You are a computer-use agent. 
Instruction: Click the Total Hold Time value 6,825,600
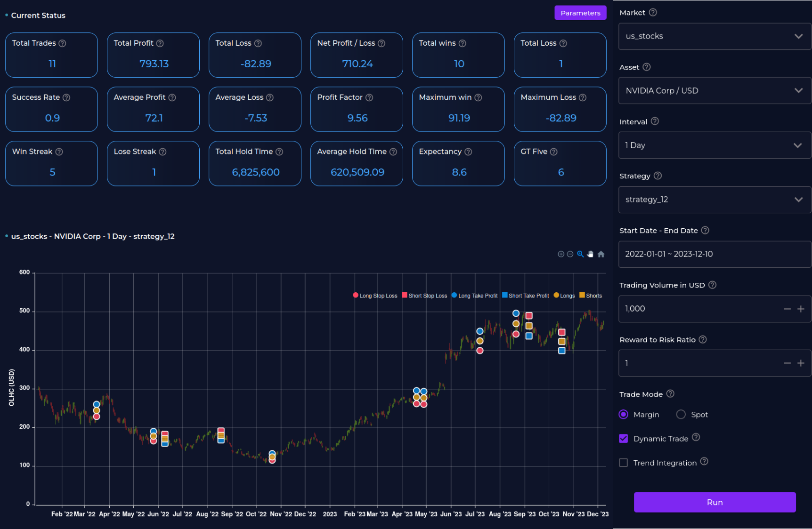pyautogui.click(x=256, y=172)
